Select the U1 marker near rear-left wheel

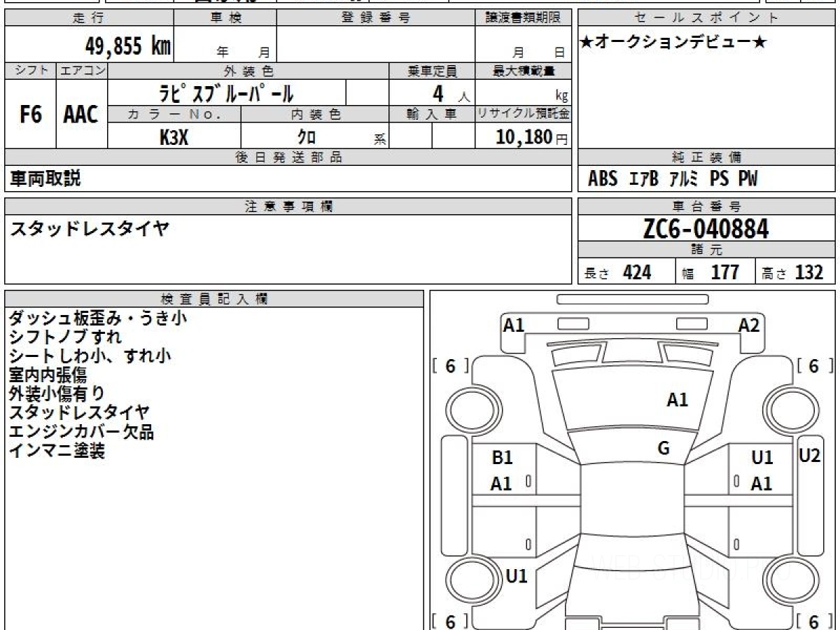tap(516, 576)
